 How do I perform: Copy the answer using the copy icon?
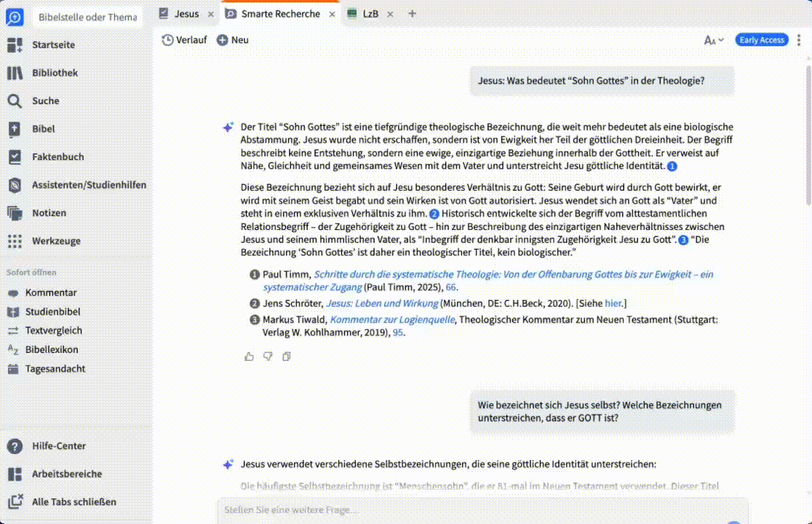tap(287, 356)
